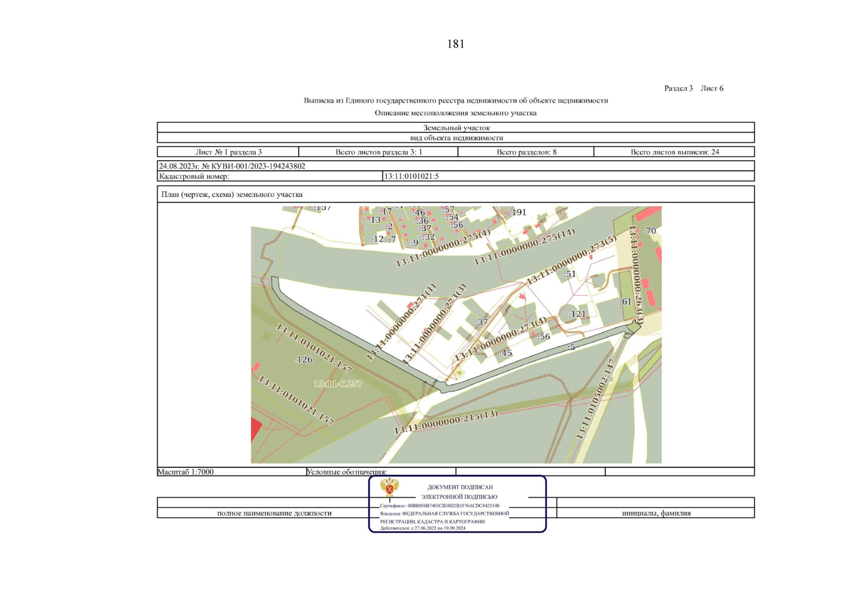The width and height of the screenshot is (868, 614).
Task: Click the "Всего листов выписки: 24" cell
Action: coord(674,152)
